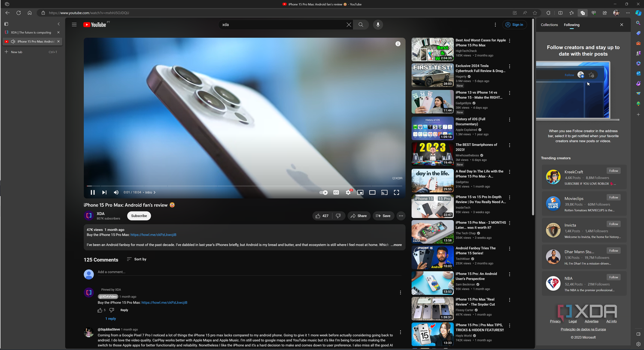Switch to miniplayer mode

coord(360,193)
